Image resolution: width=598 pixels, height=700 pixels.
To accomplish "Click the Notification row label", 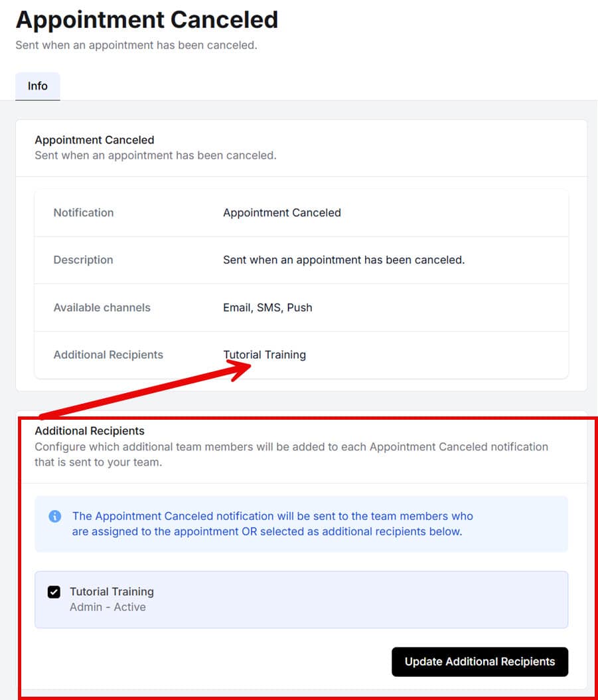I will (x=83, y=213).
